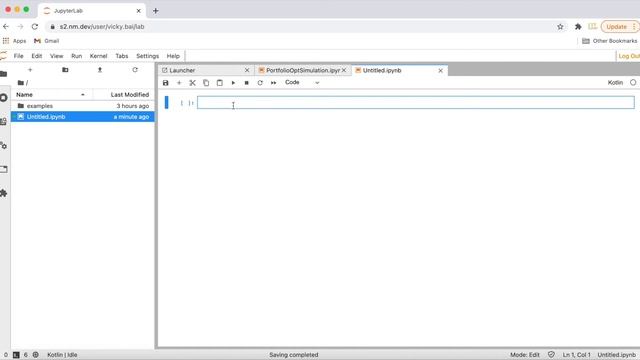Interrupt the kernel with the stop icon
Screen dimensions: 640x360
(247, 83)
